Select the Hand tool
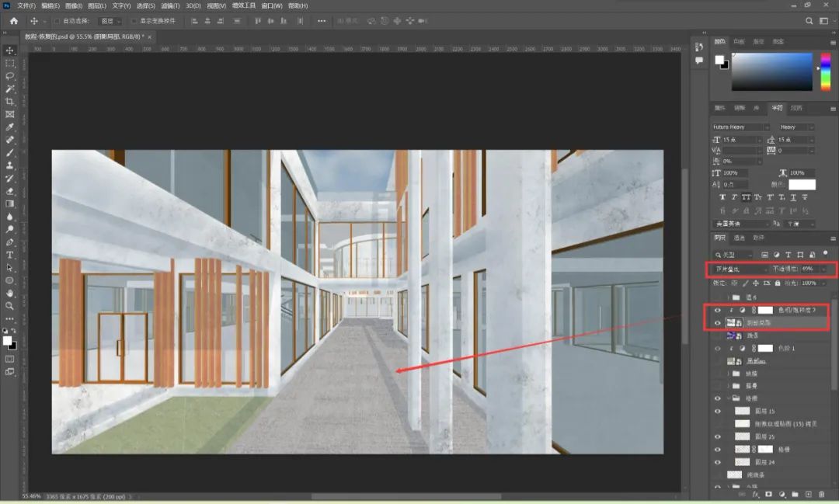Viewport: 839px width, 504px height. click(x=9, y=294)
